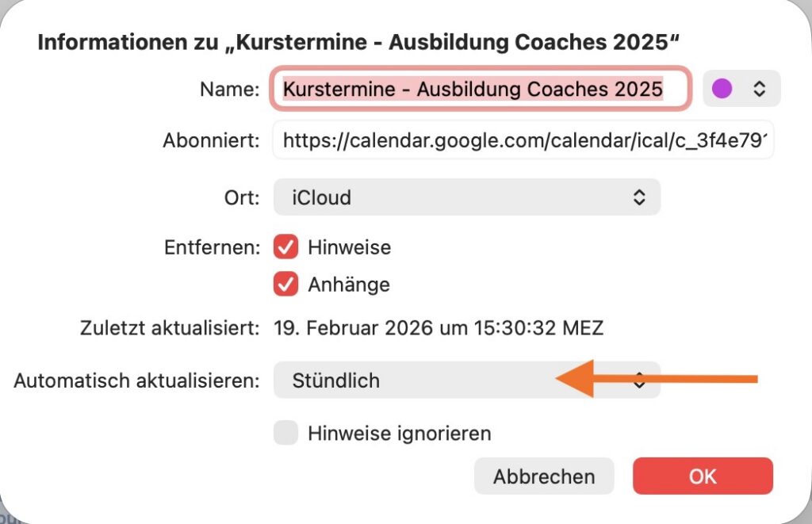Screen dimensions: 812x524
Task: Click the Hinweise ignorieren label text
Action: pyautogui.click(x=400, y=434)
